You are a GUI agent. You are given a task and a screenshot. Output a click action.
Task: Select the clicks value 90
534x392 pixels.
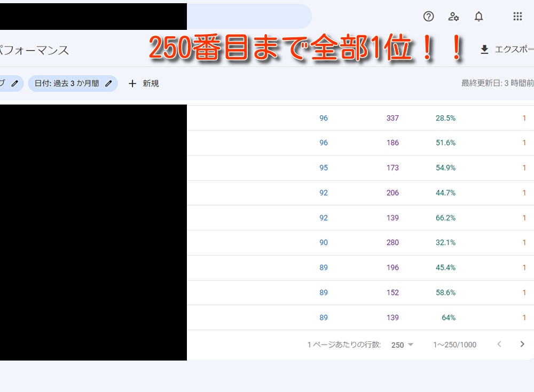324,243
